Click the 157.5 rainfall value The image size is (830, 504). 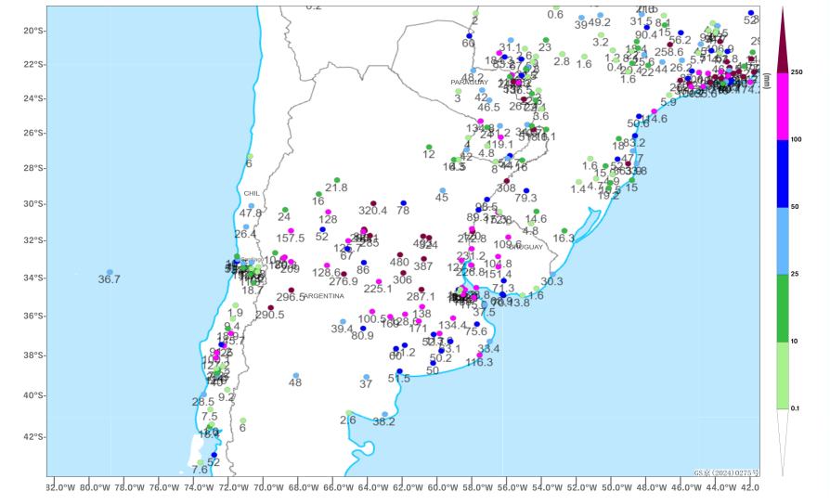[290, 239]
